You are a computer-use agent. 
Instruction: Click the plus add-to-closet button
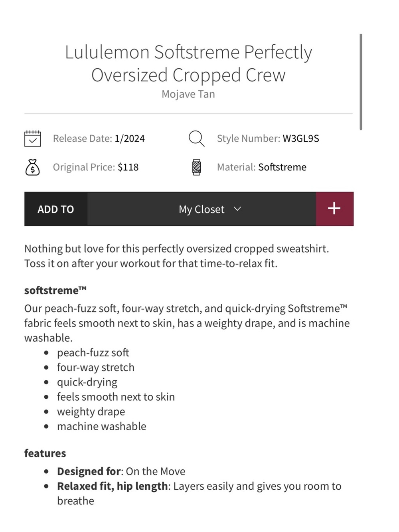334,209
